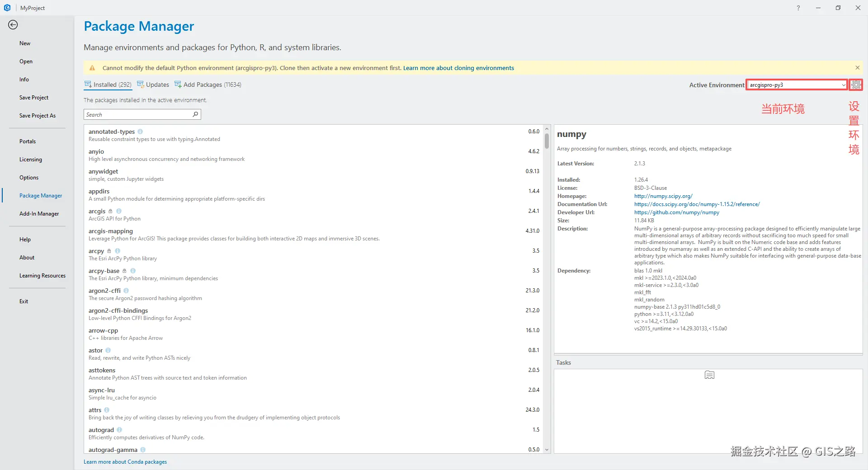
Task: Click the Tasks panel list icon
Action: (709, 375)
